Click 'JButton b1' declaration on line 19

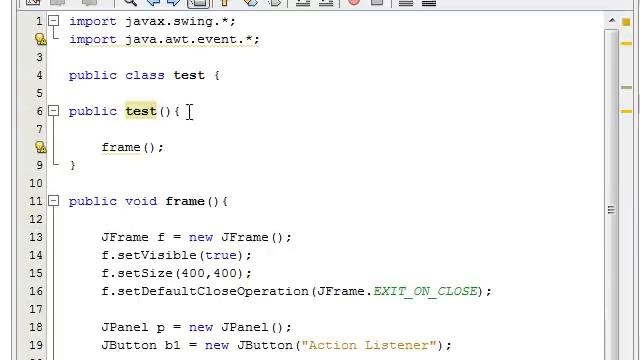[x=140, y=345]
